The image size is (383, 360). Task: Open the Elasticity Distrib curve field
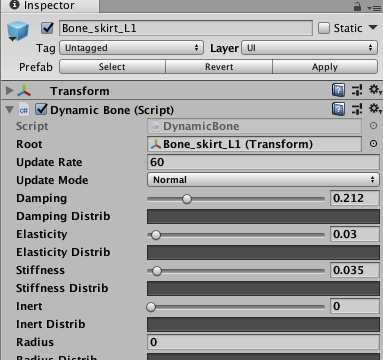(263, 252)
